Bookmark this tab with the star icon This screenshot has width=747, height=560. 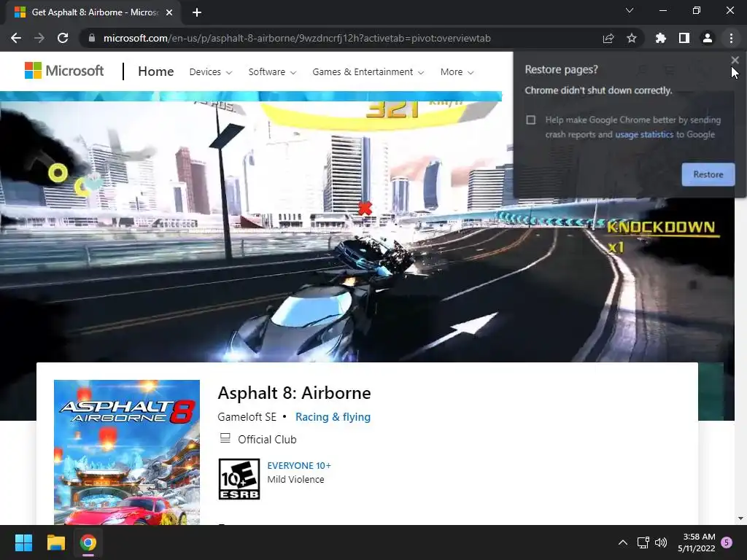632,38
